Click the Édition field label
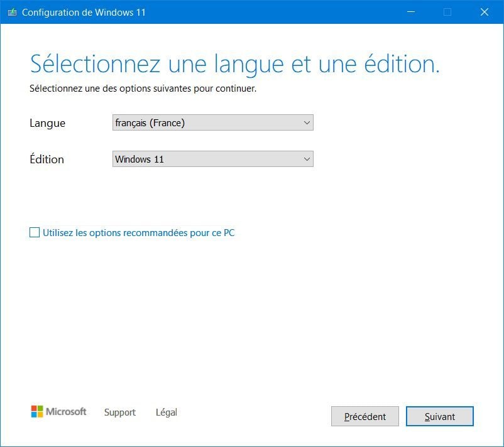Screen dimensions: 504x447 (47, 159)
